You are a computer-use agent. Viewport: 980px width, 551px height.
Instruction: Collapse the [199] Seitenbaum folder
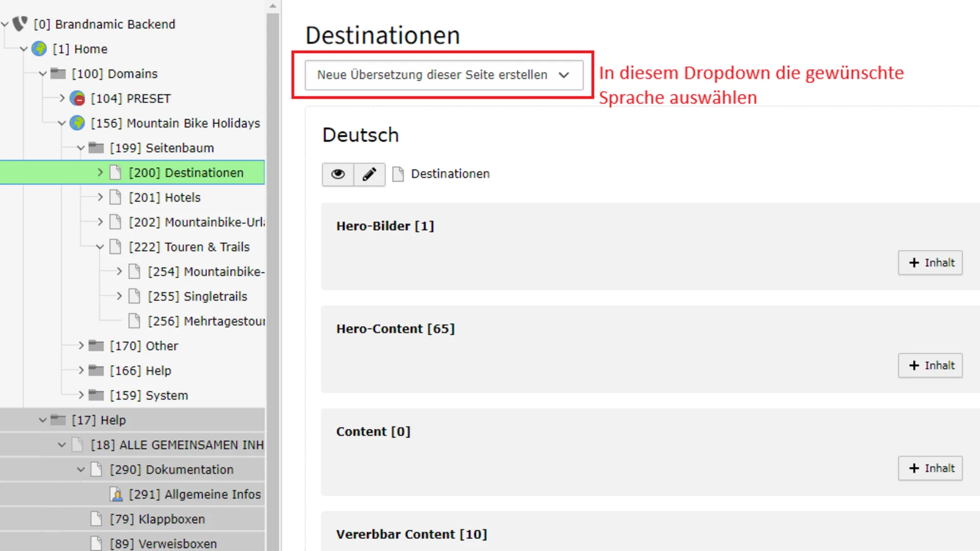(81, 148)
